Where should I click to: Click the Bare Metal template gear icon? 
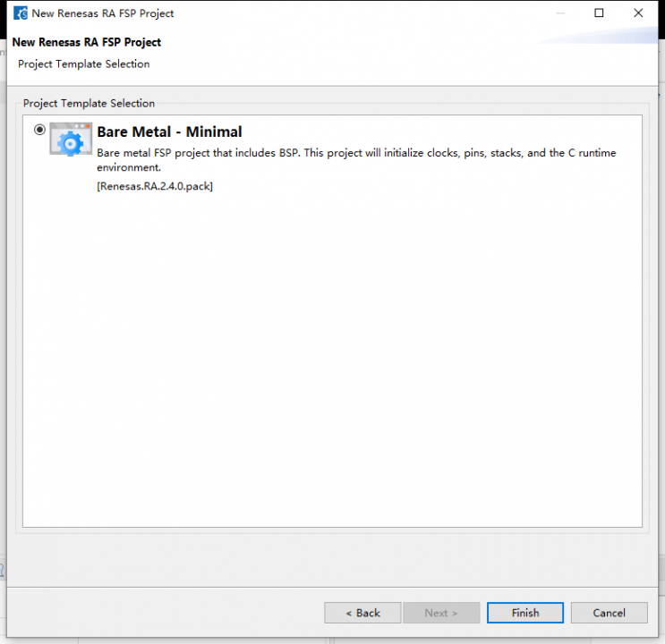click(71, 139)
